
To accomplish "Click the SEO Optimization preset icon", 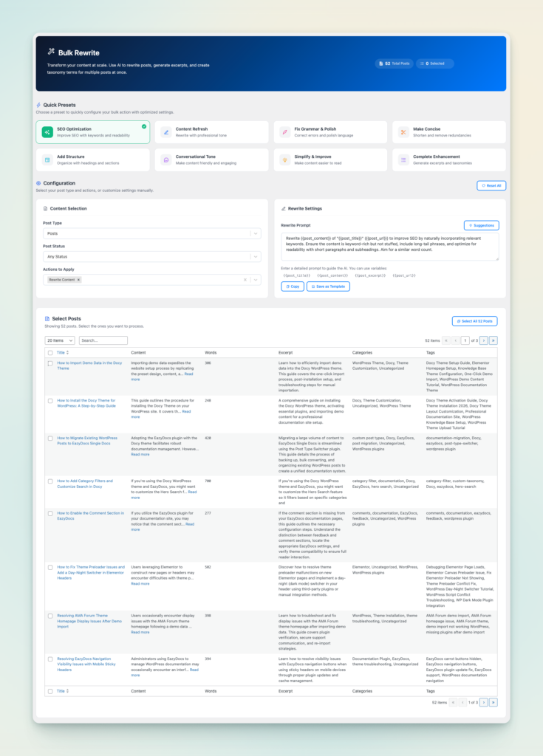I will point(47,132).
